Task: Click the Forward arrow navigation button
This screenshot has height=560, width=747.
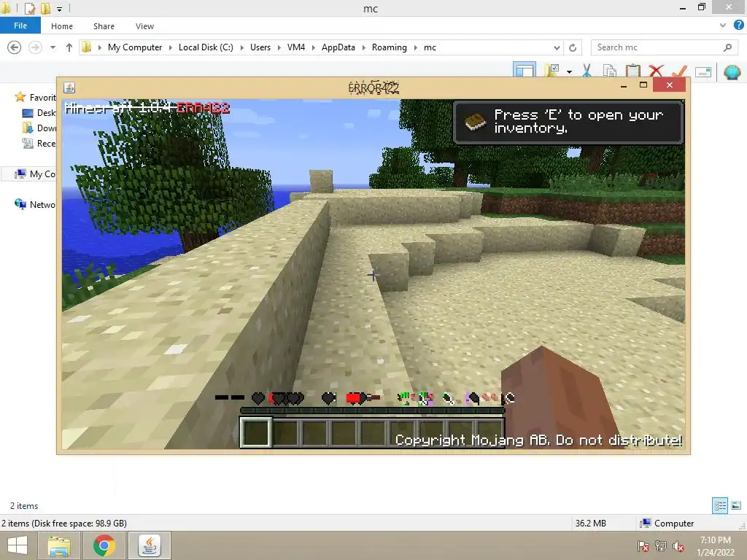Action: pos(35,47)
